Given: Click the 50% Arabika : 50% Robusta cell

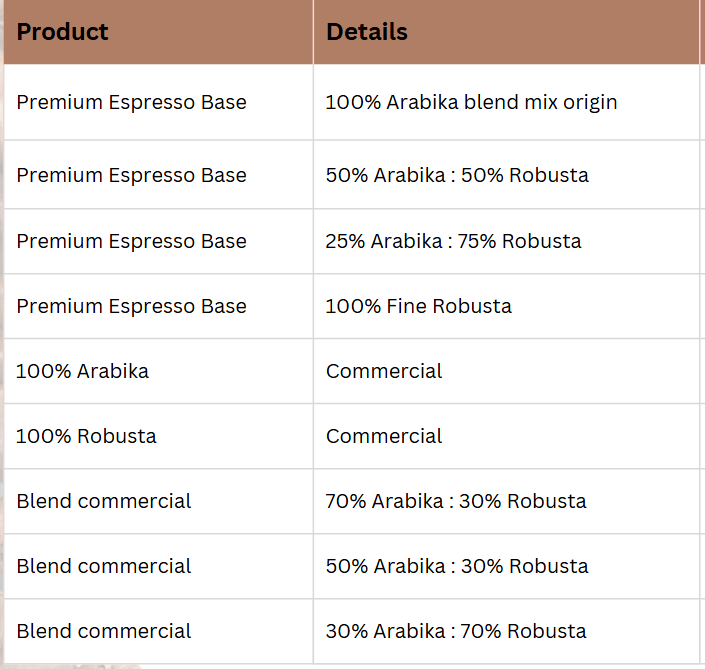Looking at the screenshot, I should 457,175.
